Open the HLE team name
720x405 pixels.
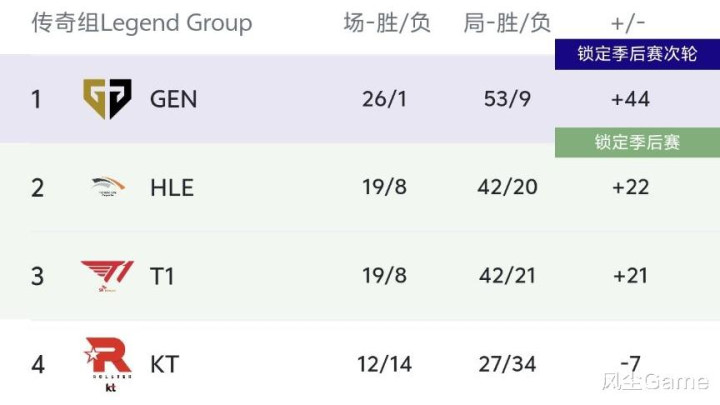pos(171,187)
